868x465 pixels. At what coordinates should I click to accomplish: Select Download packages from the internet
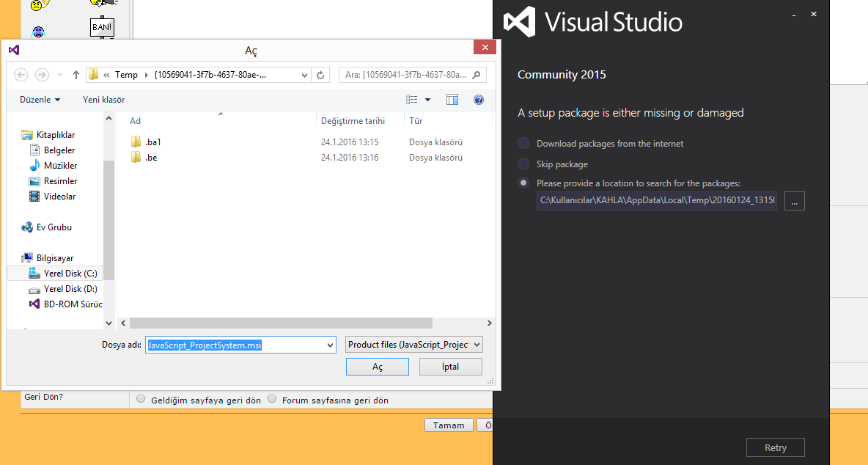click(x=523, y=144)
